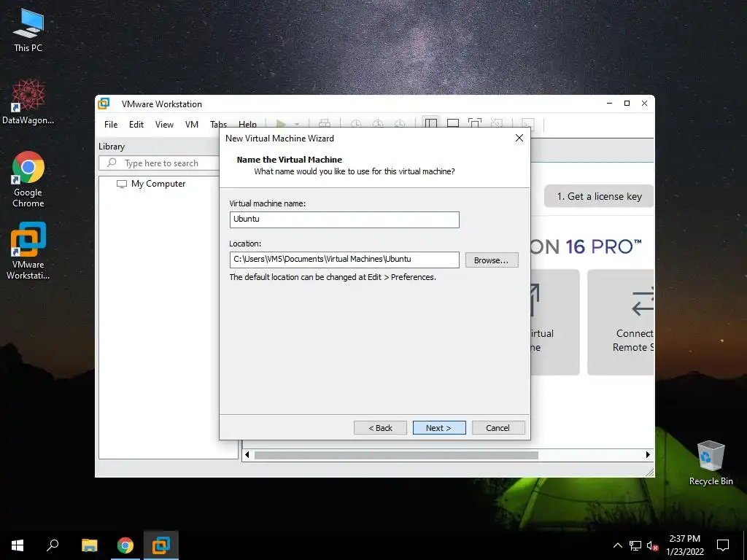
Task: Go to the previous step with < Back
Action: (380, 427)
